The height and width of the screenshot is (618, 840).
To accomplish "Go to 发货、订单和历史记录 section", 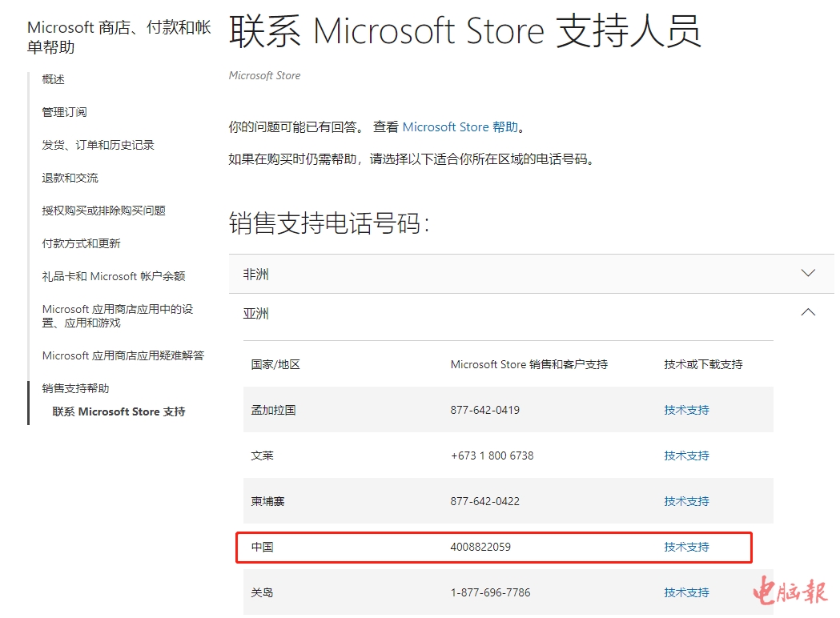I will (x=98, y=145).
